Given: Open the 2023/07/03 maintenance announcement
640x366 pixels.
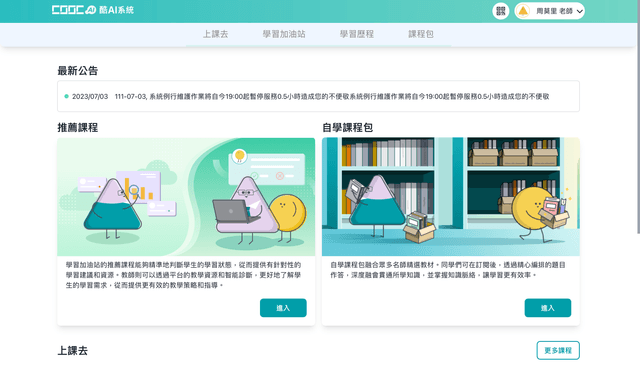Looking at the screenshot, I should pos(318,96).
